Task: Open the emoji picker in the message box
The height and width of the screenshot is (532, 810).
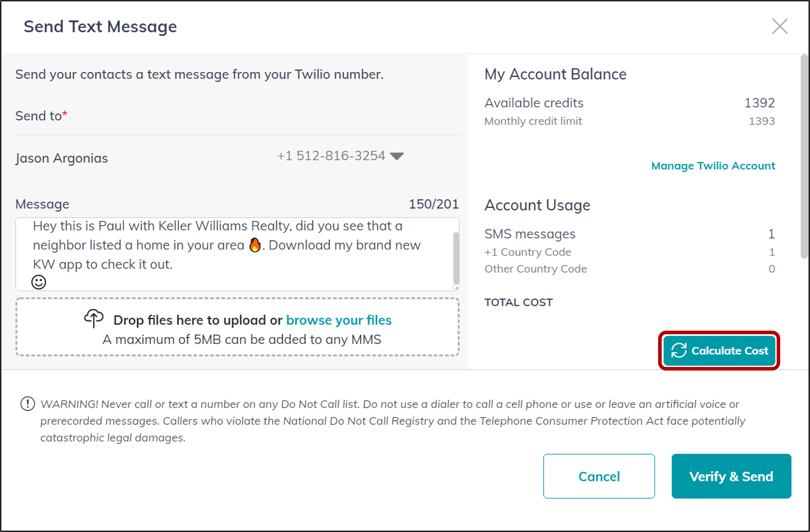Action: click(38, 282)
